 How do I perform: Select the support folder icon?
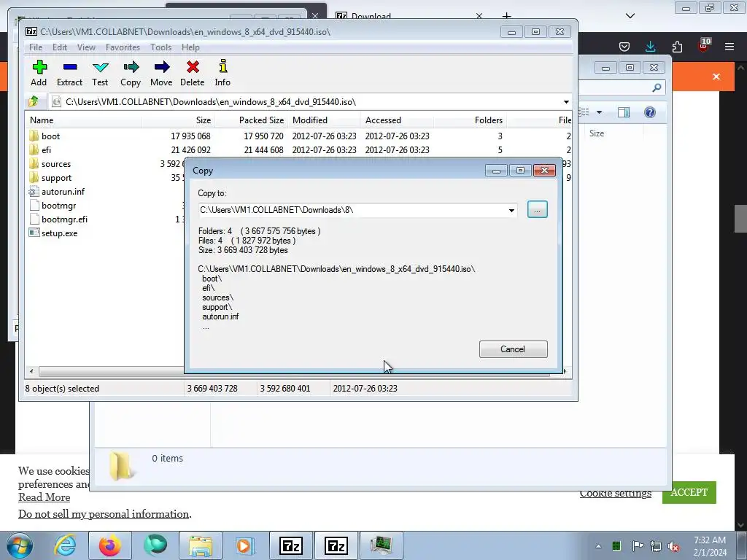34,177
